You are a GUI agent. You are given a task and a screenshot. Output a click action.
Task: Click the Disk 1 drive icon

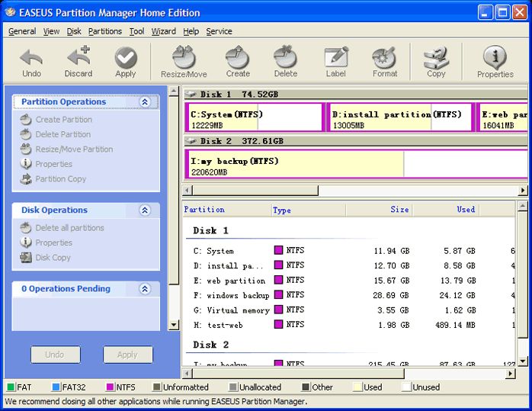click(x=191, y=94)
